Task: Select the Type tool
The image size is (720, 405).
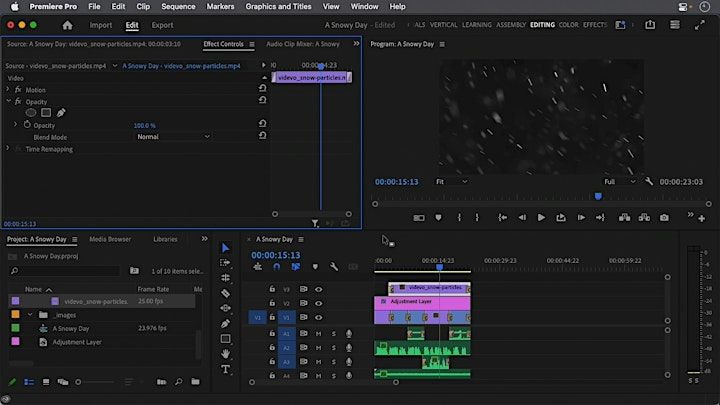Action: click(x=225, y=369)
